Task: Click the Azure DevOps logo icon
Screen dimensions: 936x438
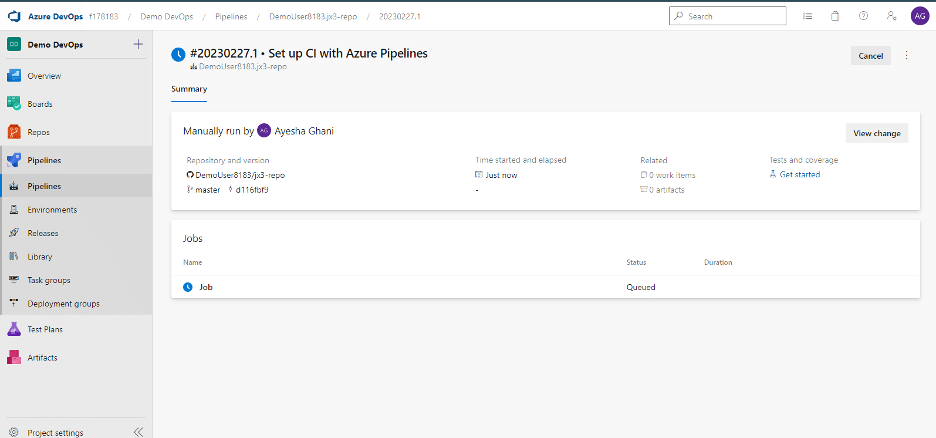Action: [14, 16]
